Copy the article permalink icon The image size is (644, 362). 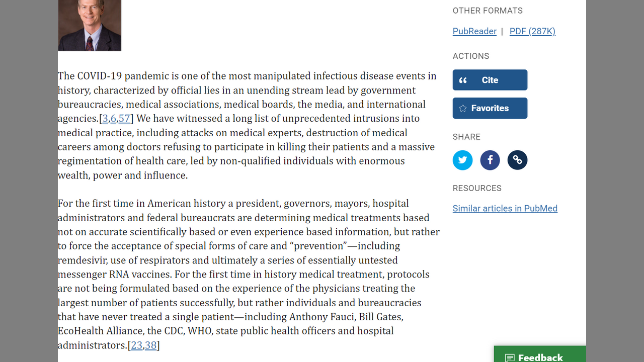[517, 160]
